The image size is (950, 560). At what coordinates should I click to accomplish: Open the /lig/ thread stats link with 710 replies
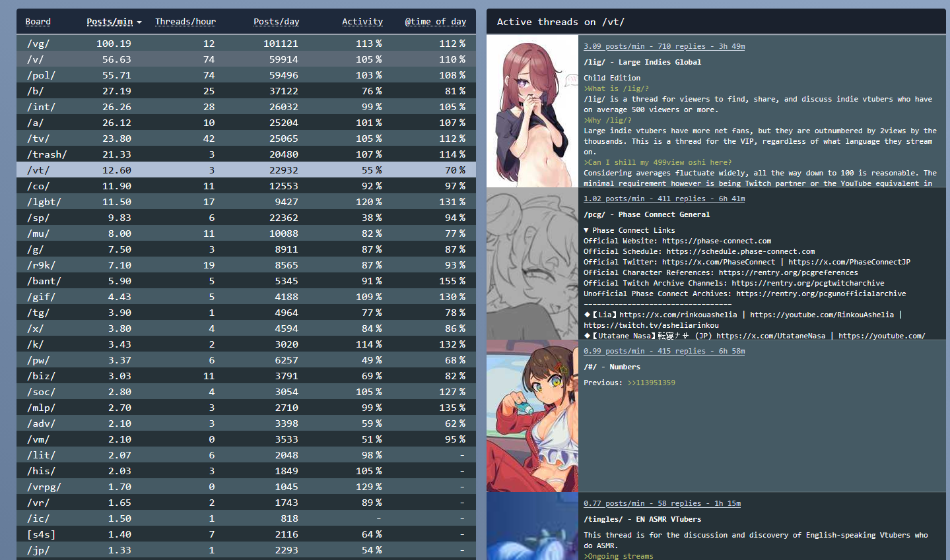[x=664, y=46]
